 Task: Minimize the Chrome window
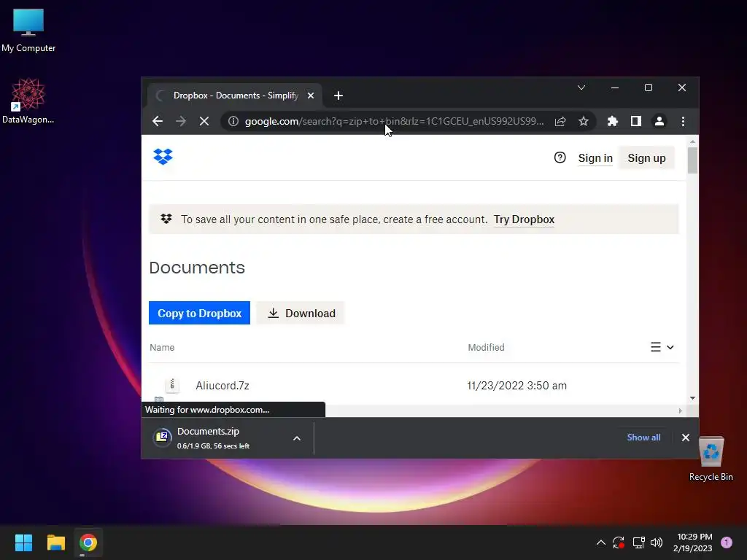pos(614,87)
